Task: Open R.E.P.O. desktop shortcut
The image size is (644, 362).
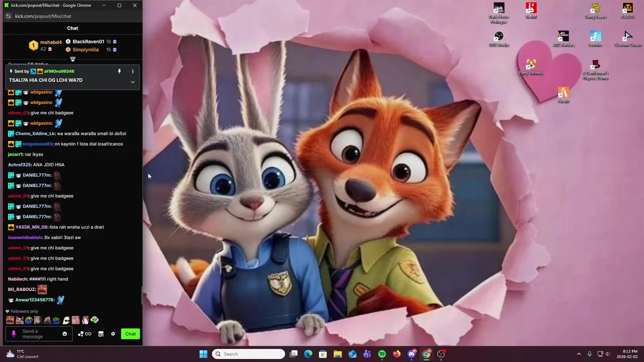Action: 627,11
